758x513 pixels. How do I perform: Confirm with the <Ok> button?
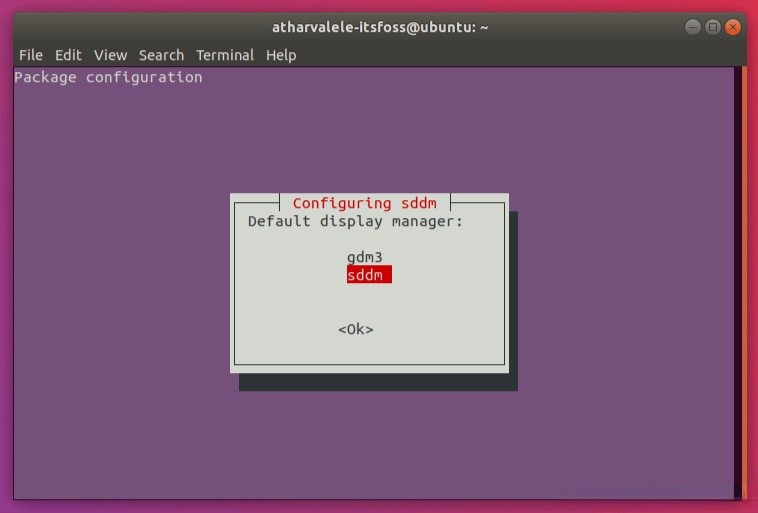pyautogui.click(x=356, y=329)
